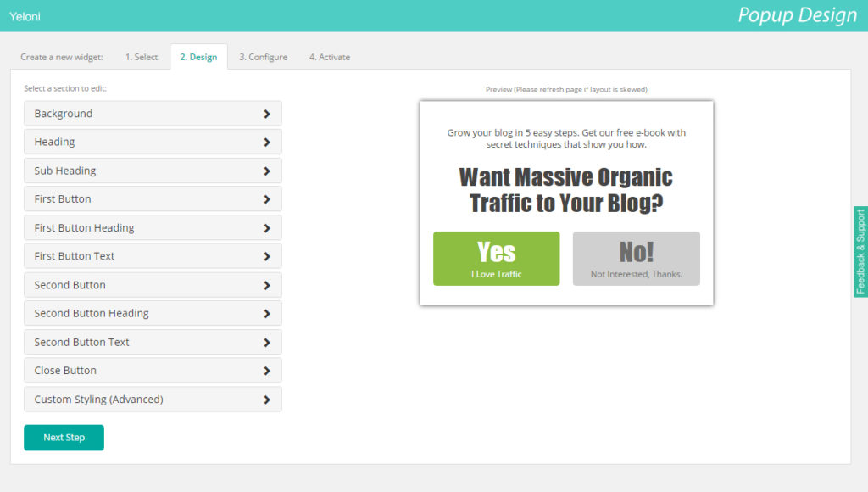The width and height of the screenshot is (868, 492).
Task: Click the green Yes preview button
Action: [496, 259]
